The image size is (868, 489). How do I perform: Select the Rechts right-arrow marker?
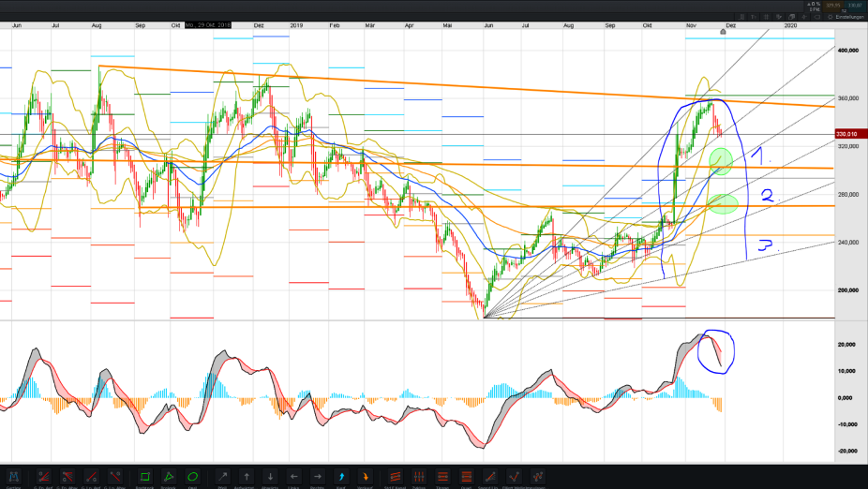point(317,476)
